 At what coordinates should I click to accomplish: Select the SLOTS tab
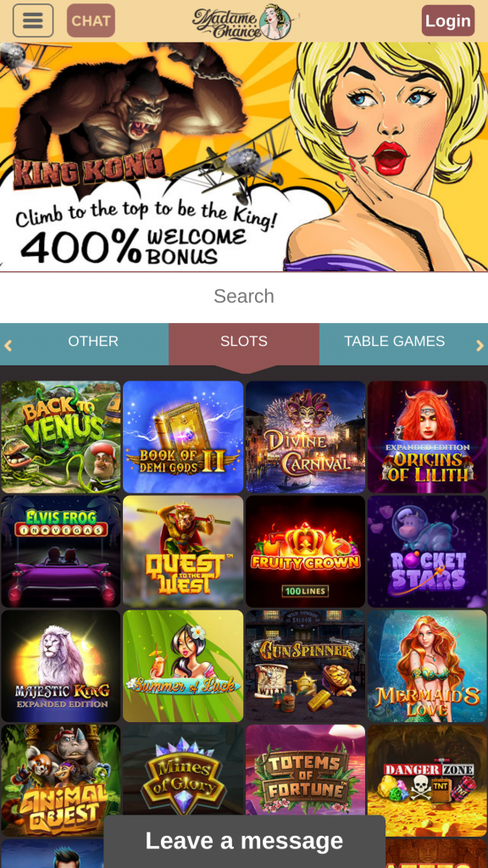244,342
